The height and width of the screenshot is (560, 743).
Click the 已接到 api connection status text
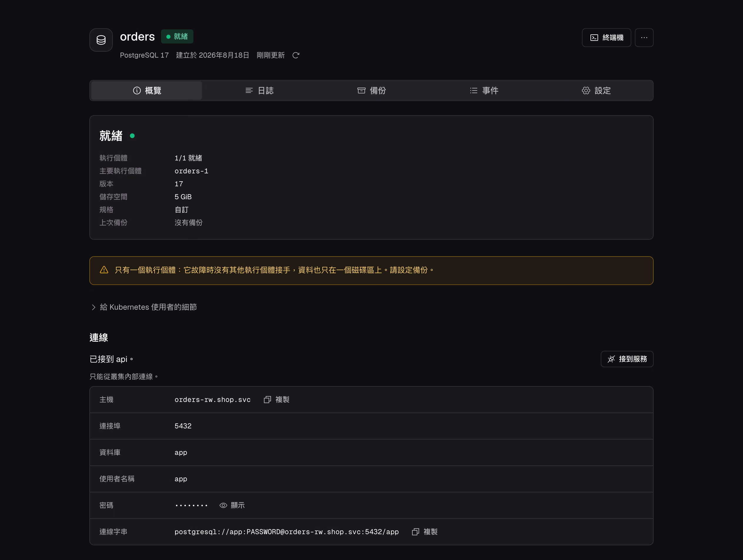point(111,359)
